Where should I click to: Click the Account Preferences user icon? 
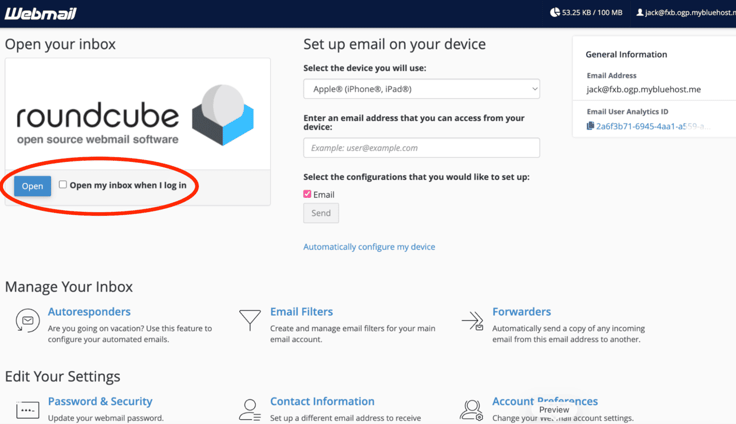click(471, 410)
